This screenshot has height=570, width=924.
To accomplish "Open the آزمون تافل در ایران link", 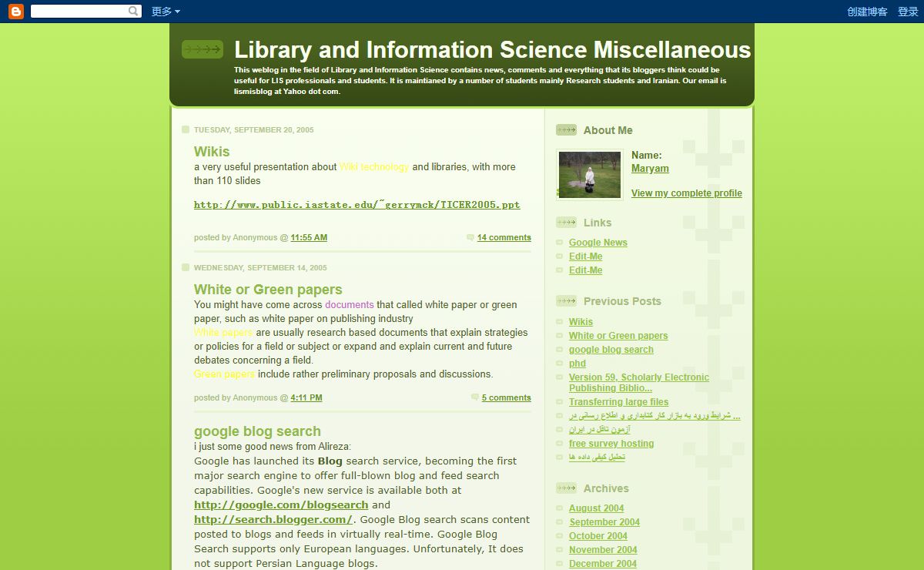I will (x=600, y=430).
